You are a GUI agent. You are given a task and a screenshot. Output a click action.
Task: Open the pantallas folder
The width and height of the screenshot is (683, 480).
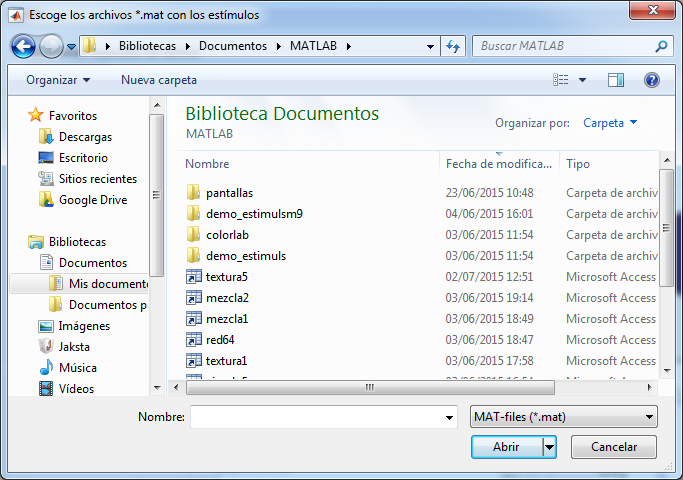click(x=229, y=193)
